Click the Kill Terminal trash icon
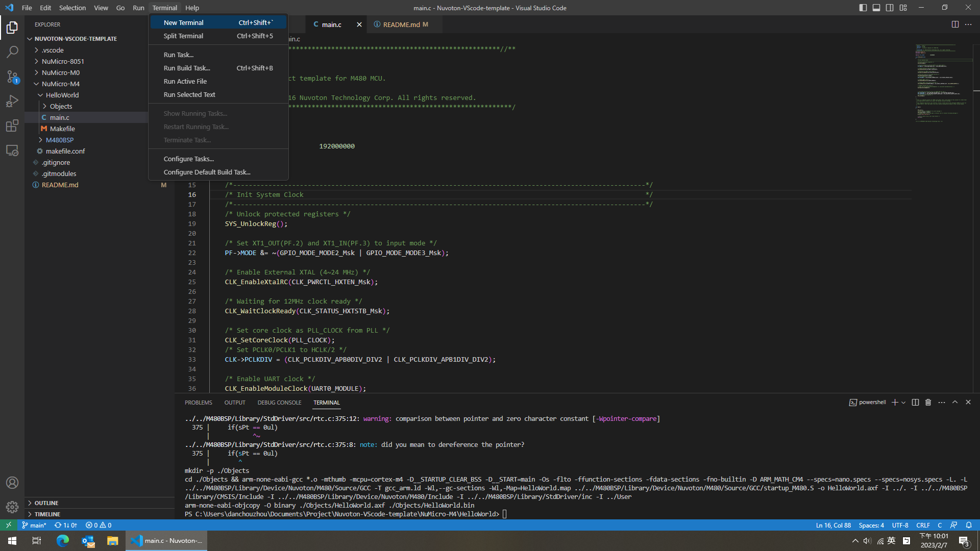 pyautogui.click(x=928, y=403)
